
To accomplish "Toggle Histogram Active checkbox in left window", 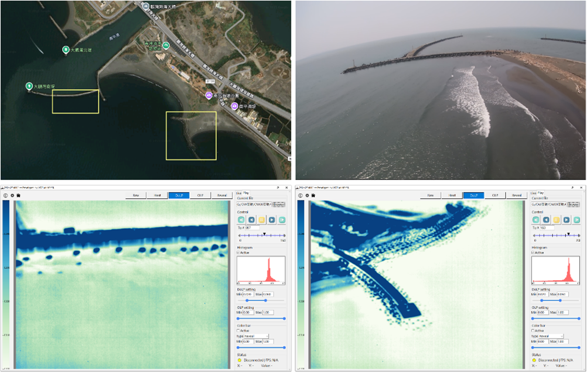I will [x=239, y=252].
